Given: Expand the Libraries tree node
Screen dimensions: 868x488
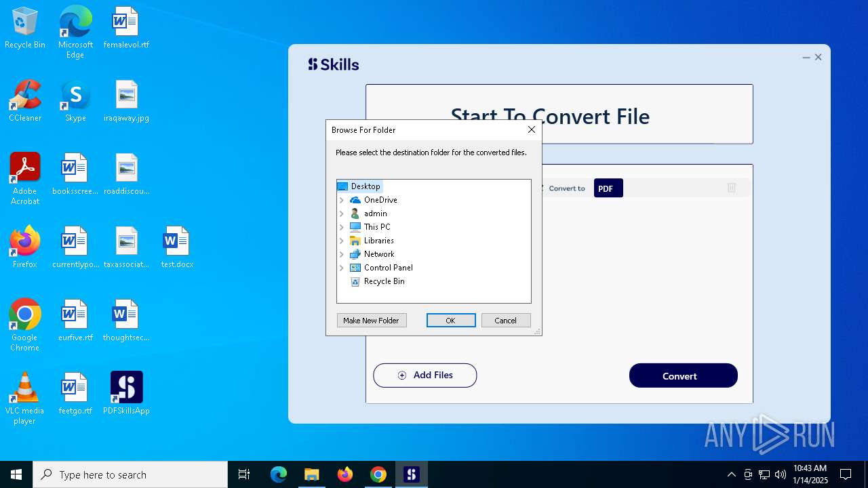Looking at the screenshot, I should [x=342, y=241].
